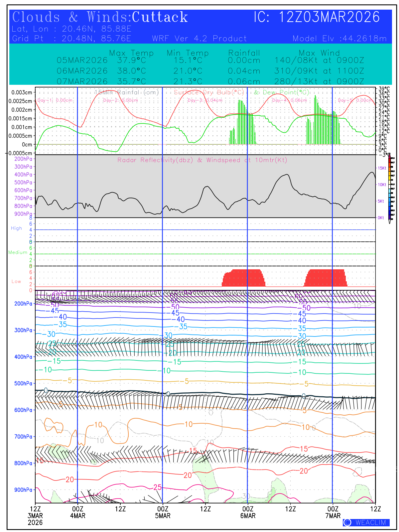The height and width of the screenshot is (532, 399).
Task: Click the Low cloud panel label
Action: pos(16,282)
